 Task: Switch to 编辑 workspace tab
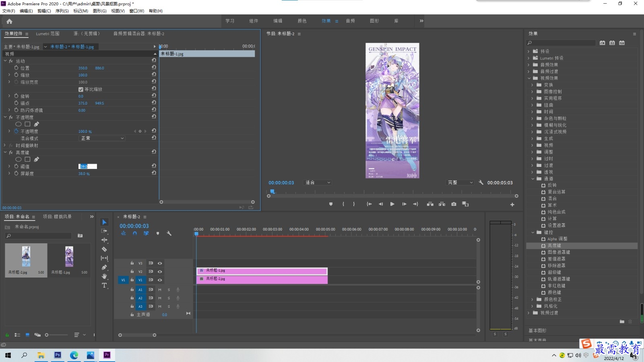278,21
